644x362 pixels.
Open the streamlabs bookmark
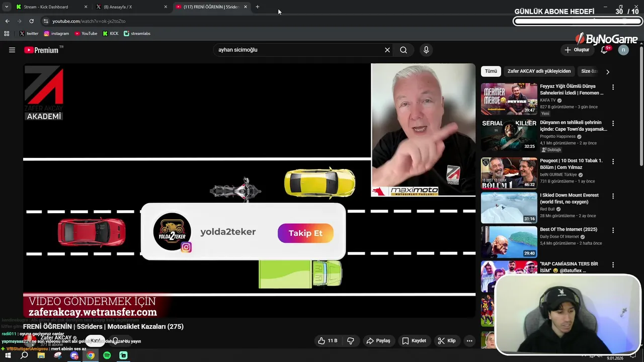tap(137, 34)
